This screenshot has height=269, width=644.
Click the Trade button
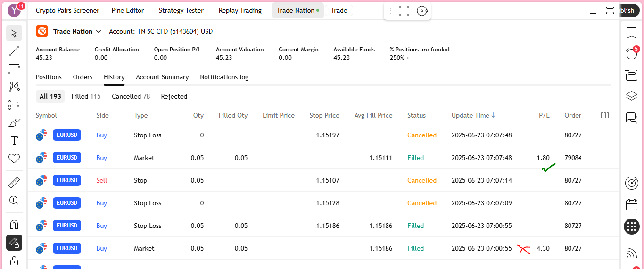click(x=339, y=10)
